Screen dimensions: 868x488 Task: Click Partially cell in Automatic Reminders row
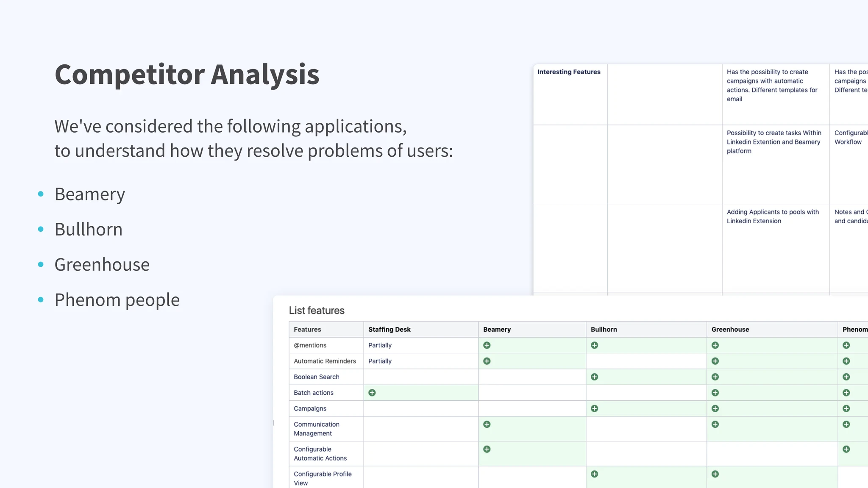pos(380,361)
